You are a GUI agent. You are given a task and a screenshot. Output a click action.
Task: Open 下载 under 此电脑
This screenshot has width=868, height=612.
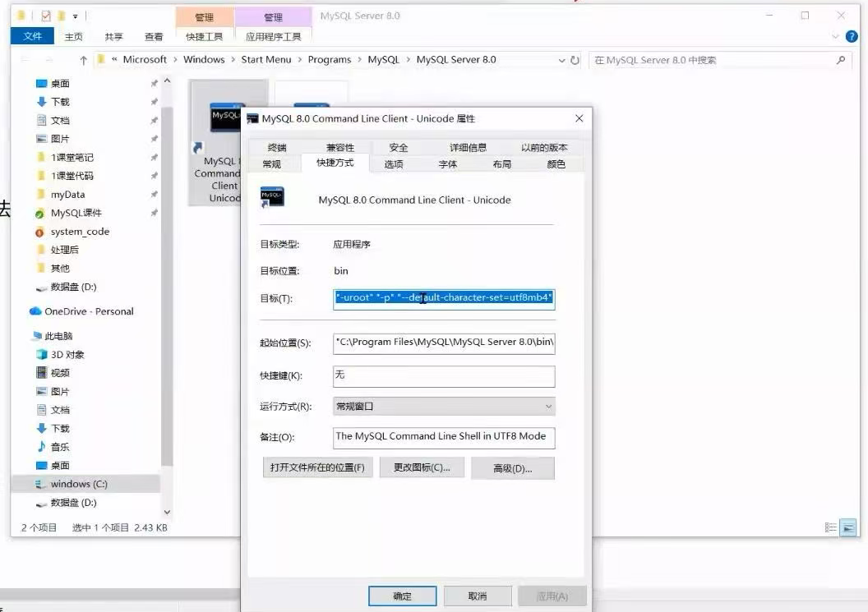point(53,428)
